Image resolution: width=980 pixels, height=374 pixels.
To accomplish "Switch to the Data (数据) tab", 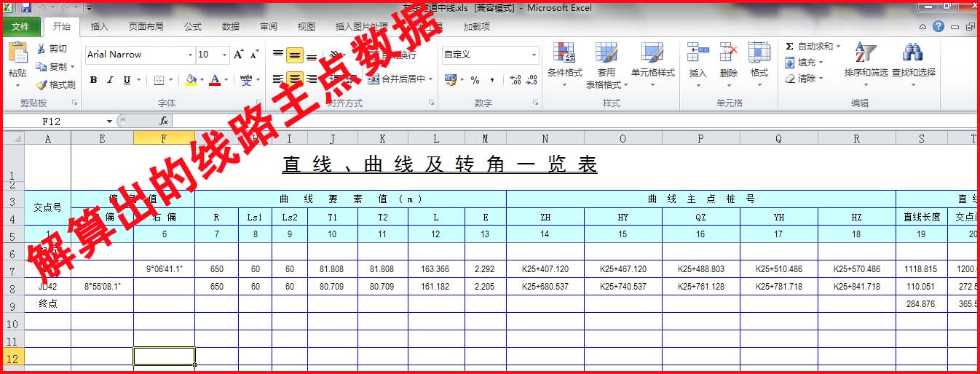I will (x=230, y=26).
